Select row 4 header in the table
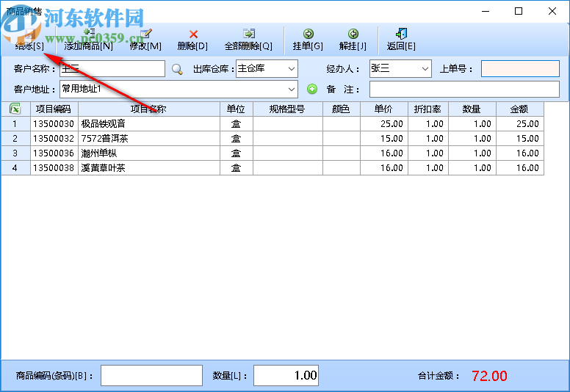The width and height of the screenshot is (570, 392). (x=15, y=168)
